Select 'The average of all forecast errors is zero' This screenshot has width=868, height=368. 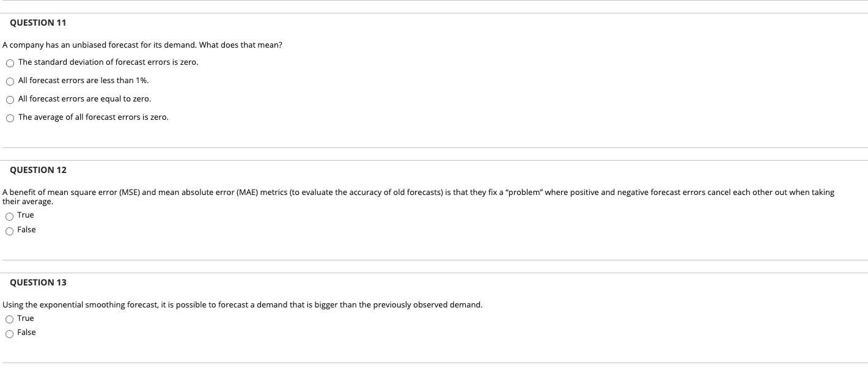(x=10, y=117)
